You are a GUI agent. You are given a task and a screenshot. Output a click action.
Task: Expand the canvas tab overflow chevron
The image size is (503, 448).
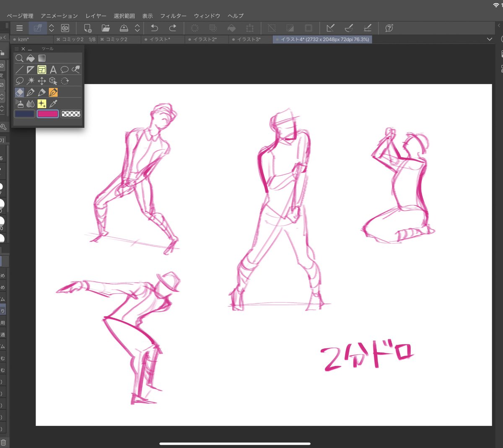pyautogui.click(x=490, y=39)
